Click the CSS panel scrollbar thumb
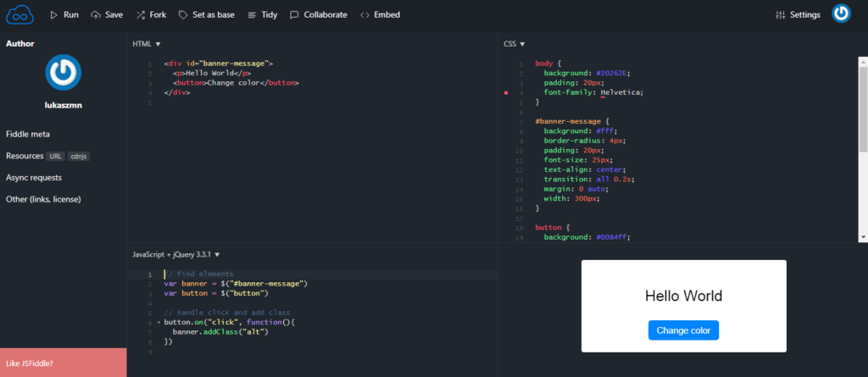 (863, 109)
